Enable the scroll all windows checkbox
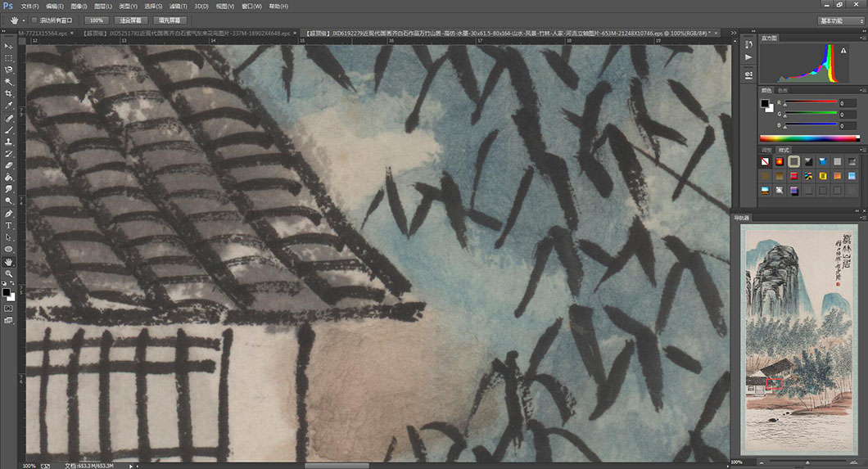This screenshot has height=469, width=868. click(x=34, y=20)
